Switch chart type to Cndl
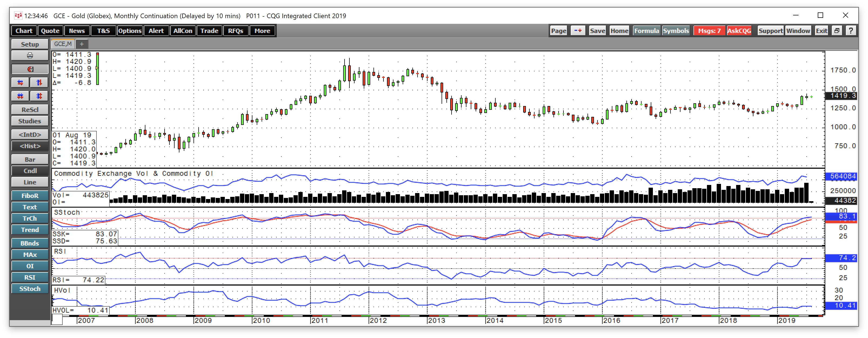Image resolution: width=868 pixels, height=338 pixels. pyautogui.click(x=30, y=171)
